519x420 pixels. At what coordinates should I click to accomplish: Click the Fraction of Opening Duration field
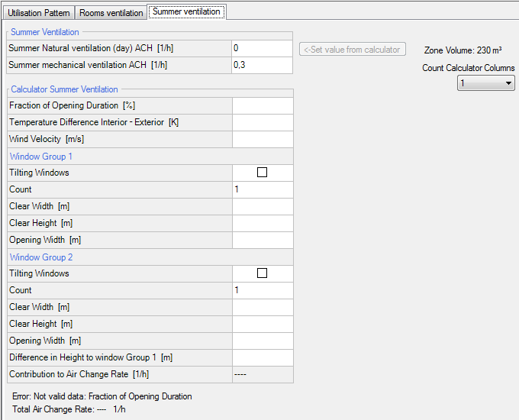coord(263,105)
